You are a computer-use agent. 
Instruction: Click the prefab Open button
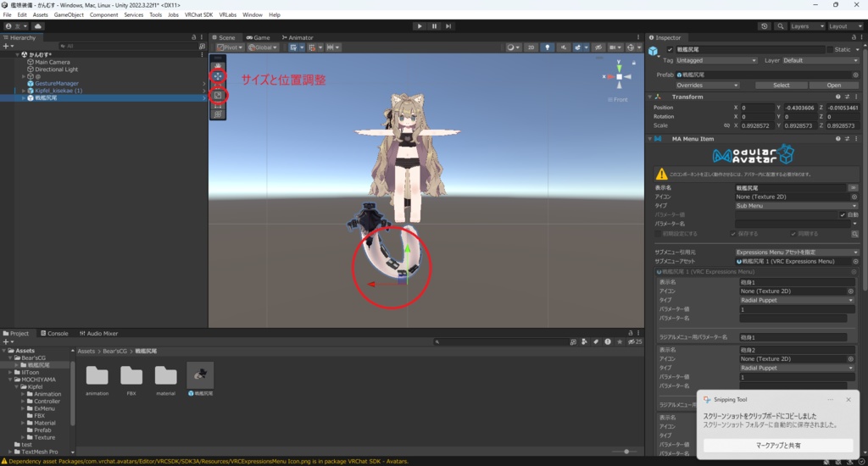click(834, 86)
